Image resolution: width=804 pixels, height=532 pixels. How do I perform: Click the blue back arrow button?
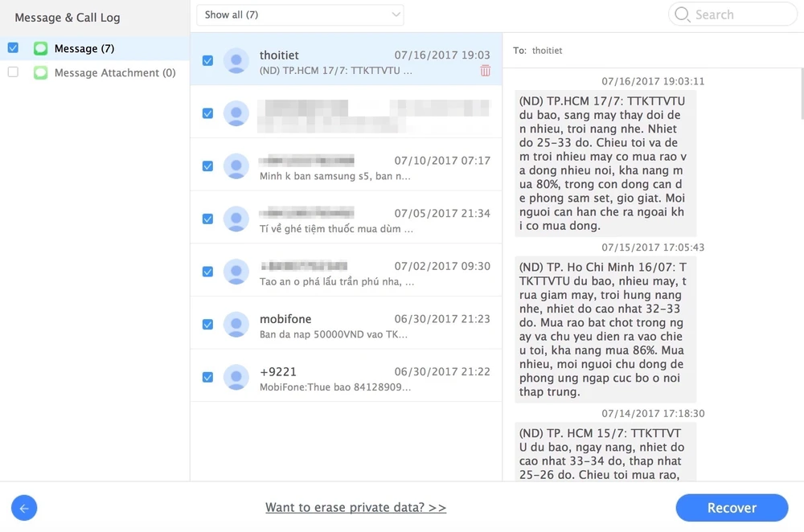[24, 508]
